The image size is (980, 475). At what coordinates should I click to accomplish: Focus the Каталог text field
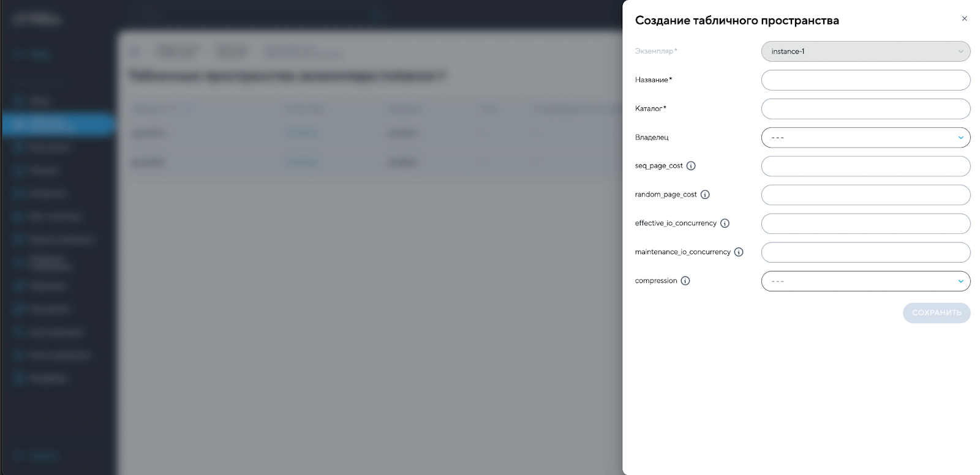pos(865,109)
